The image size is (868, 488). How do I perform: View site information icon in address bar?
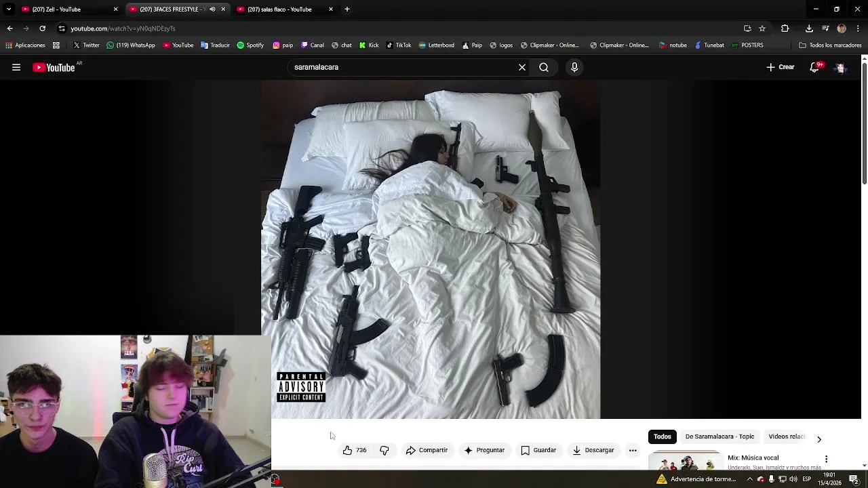62,28
